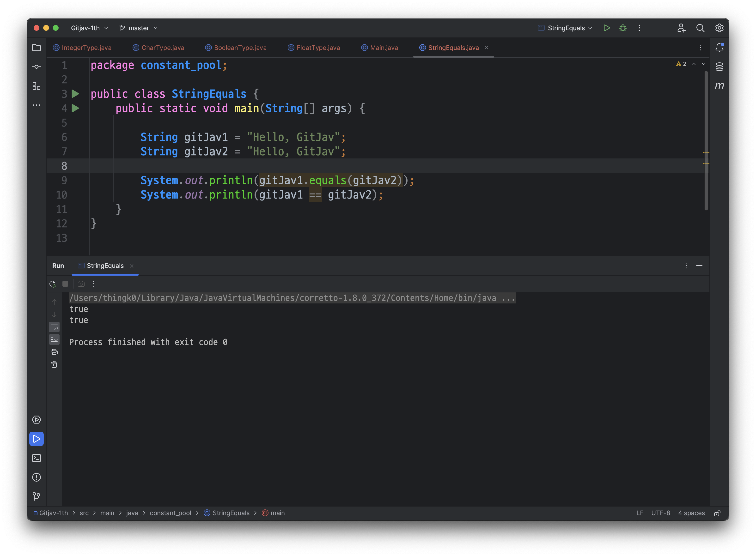Open the Structure tool window icon
756x556 pixels.
(x=36, y=86)
